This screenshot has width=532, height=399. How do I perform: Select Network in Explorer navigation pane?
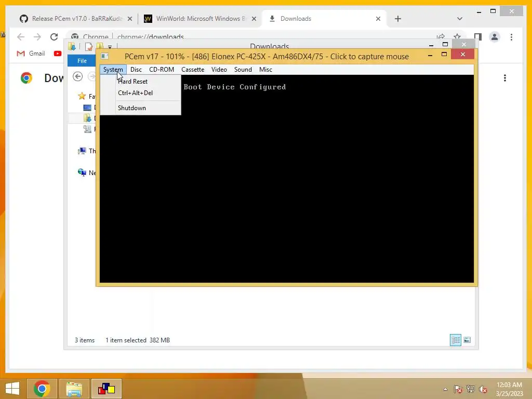point(87,172)
